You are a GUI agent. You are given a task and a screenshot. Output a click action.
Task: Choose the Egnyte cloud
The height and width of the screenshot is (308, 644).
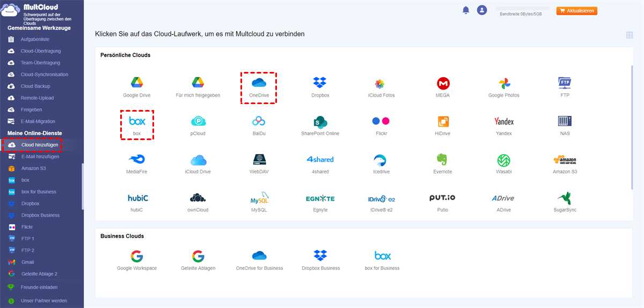320,202
